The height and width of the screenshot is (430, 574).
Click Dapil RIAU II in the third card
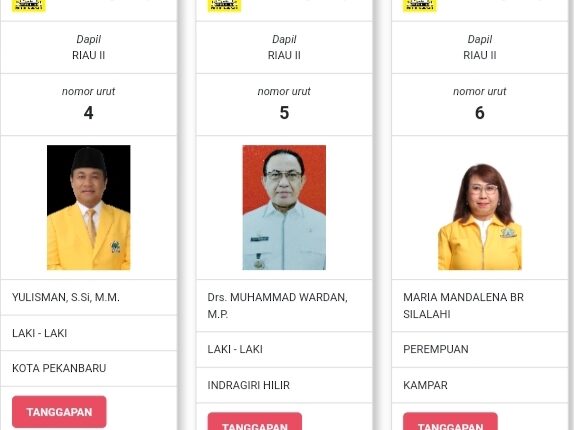(480, 48)
